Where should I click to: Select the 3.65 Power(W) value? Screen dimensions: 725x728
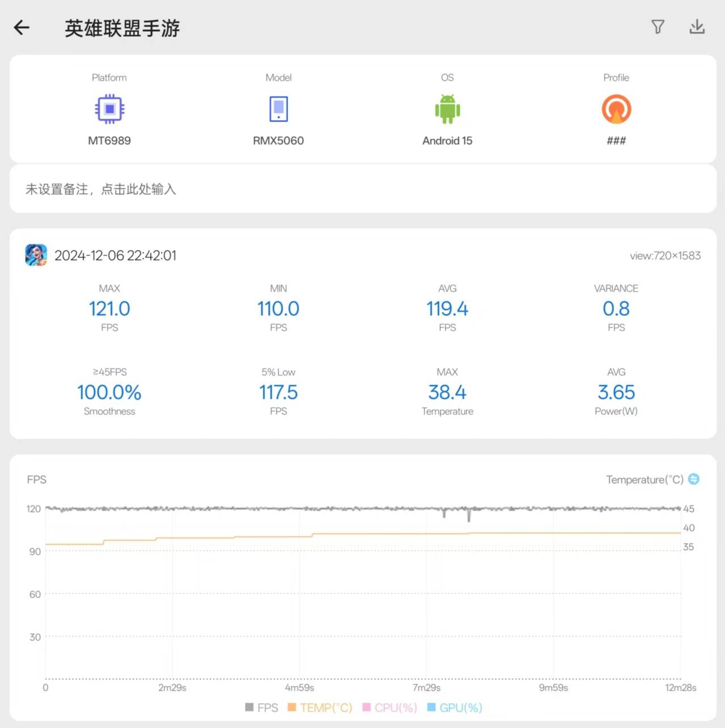(616, 392)
